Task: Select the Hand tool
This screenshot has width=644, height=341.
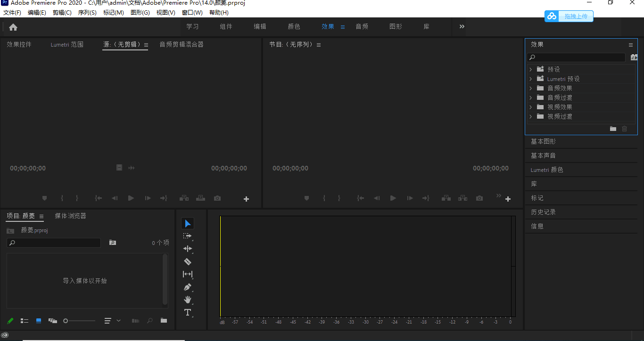Action: click(x=188, y=300)
